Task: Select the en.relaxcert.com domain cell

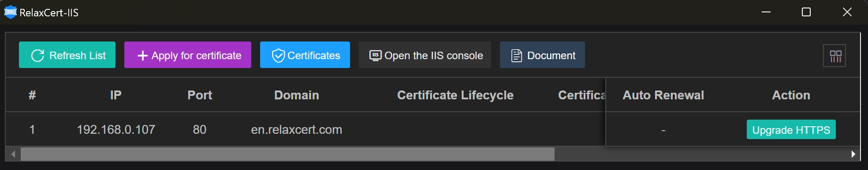Action: pyautogui.click(x=297, y=129)
